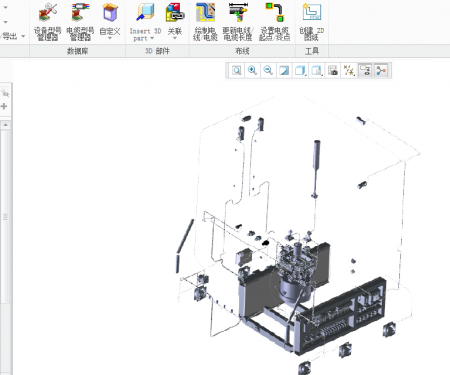450x375 pixels.
Task: Toggle the highlighted display-visibility eye button
Action: 365,70
